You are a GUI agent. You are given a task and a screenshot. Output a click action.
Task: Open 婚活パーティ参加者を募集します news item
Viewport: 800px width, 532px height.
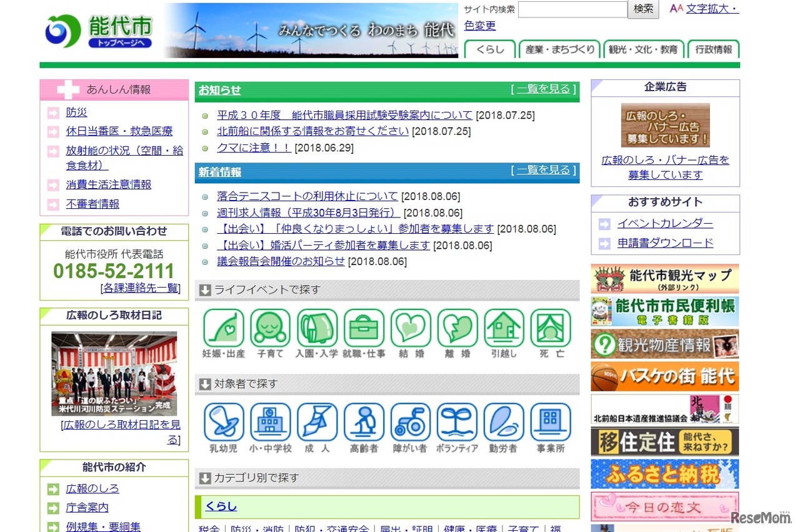[x=324, y=245]
